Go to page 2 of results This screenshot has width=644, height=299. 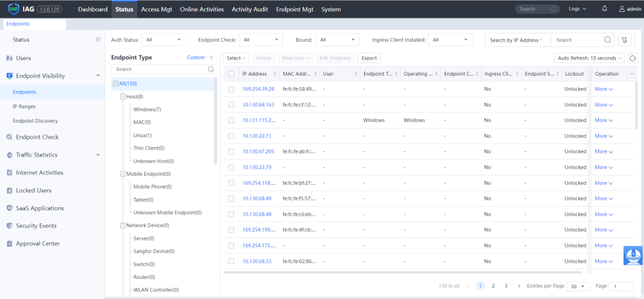pos(493,286)
